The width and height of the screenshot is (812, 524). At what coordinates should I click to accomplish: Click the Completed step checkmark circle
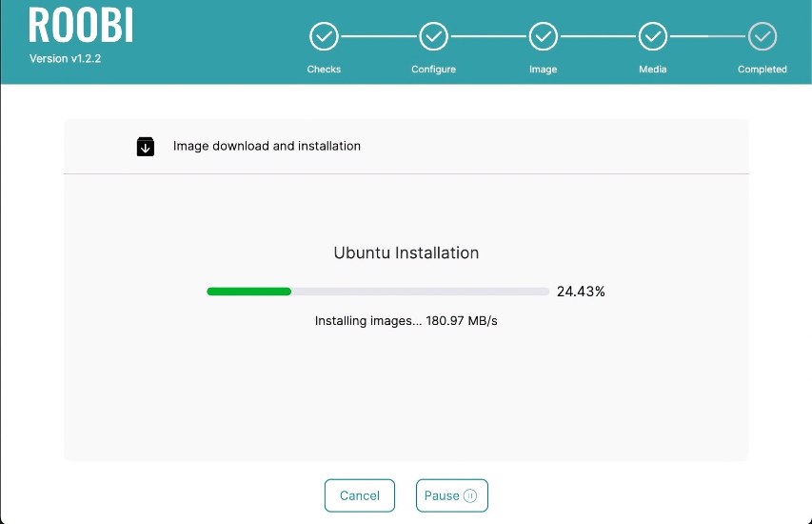pyautogui.click(x=762, y=36)
